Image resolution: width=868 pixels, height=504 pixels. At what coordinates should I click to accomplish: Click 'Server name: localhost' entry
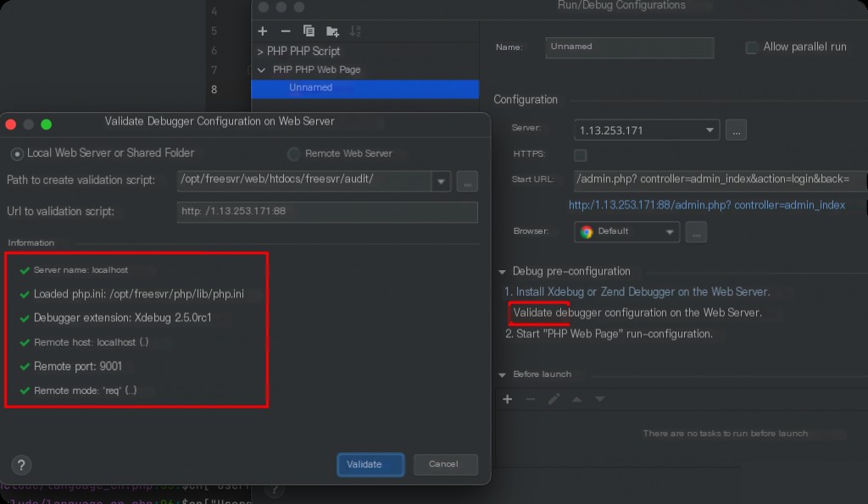coord(81,270)
